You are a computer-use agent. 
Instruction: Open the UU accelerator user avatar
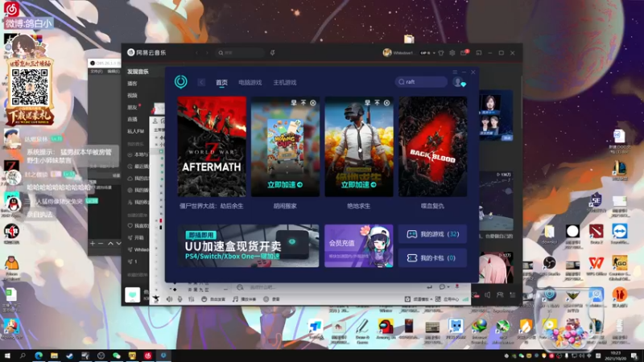coord(458,82)
